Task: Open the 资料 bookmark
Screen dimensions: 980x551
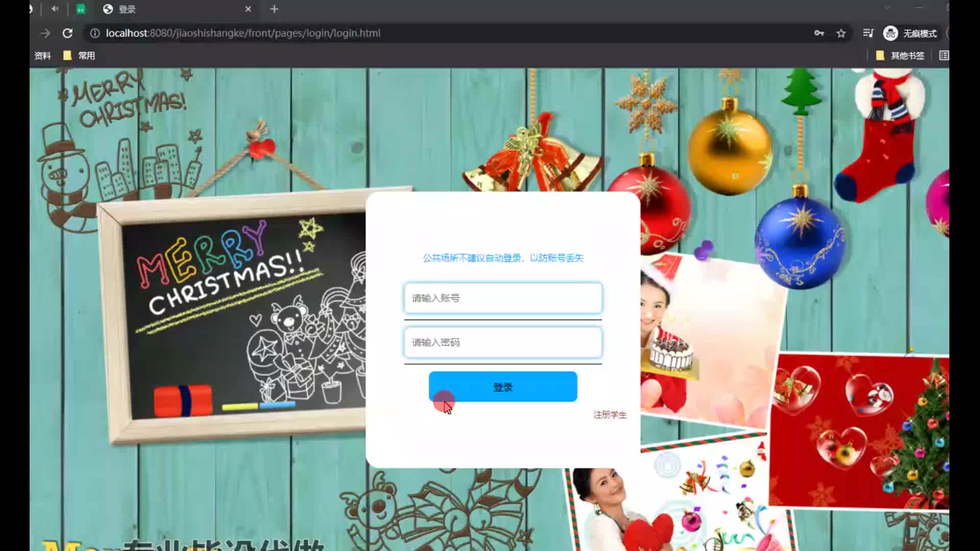Action: point(42,56)
